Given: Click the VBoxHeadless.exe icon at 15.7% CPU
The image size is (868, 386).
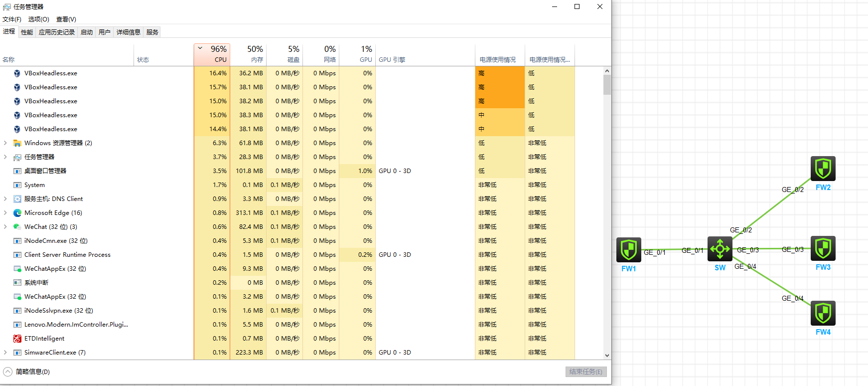Looking at the screenshot, I should coord(17,87).
